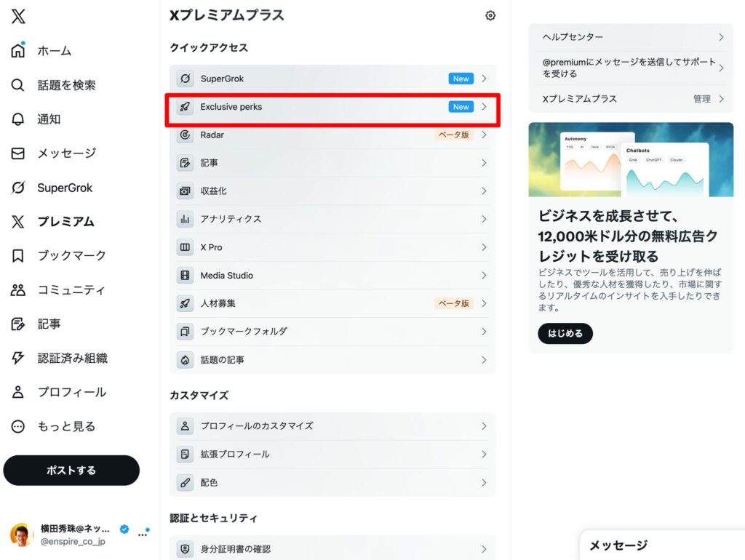This screenshot has width=745, height=560.
Task: Click the 記事 icon in the quick access list
Action: pos(185,163)
